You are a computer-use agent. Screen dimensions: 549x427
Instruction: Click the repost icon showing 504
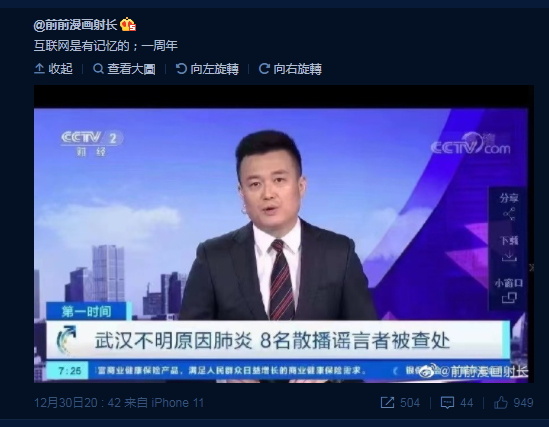387,402
